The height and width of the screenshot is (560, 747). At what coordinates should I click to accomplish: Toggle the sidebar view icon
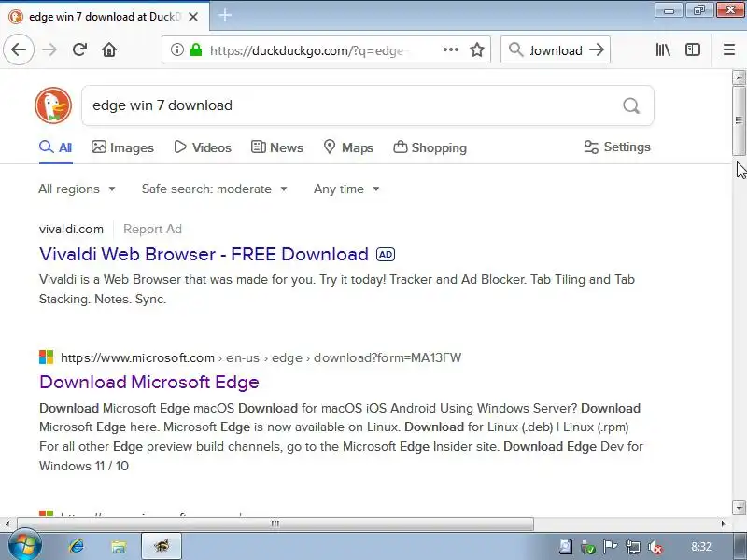(693, 49)
